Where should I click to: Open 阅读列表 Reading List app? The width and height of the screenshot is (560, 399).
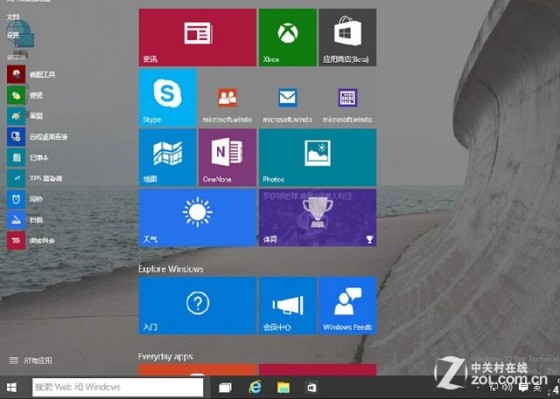coord(31,240)
